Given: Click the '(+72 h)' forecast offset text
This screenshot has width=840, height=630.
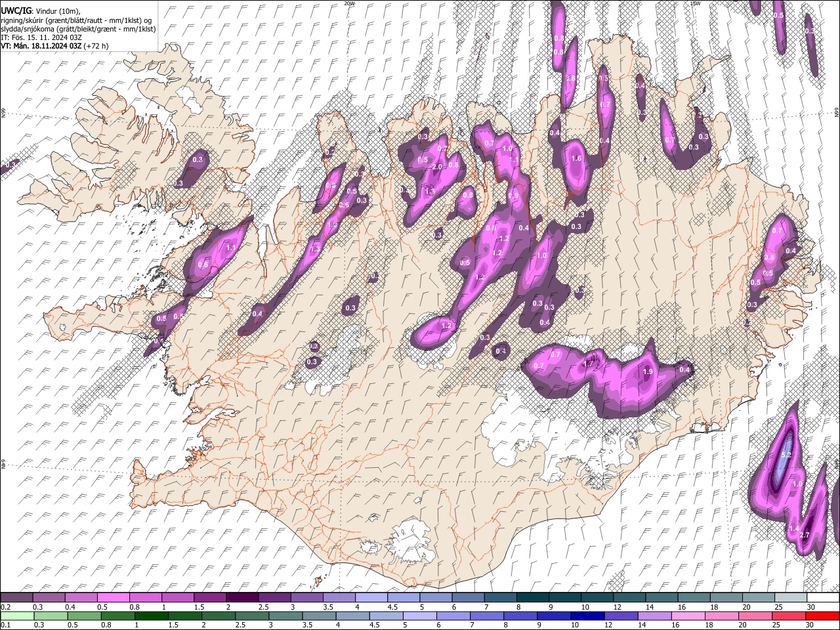Looking at the screenshot, I should [96, 46].
